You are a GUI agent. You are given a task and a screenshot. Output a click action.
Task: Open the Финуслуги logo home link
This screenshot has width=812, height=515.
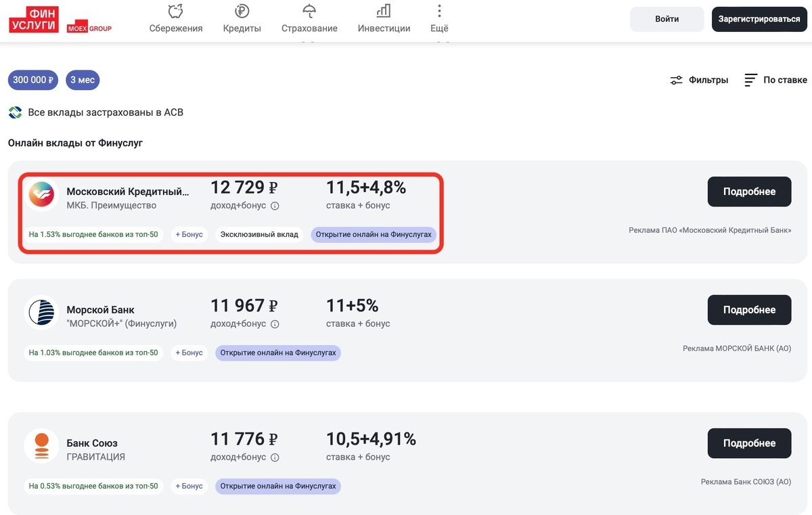(x=34, y=19)
